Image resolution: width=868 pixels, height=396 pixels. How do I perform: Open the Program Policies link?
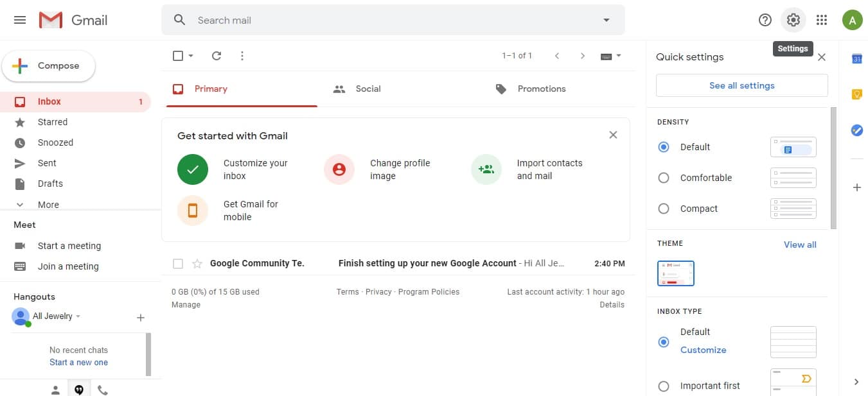(429, 292)
